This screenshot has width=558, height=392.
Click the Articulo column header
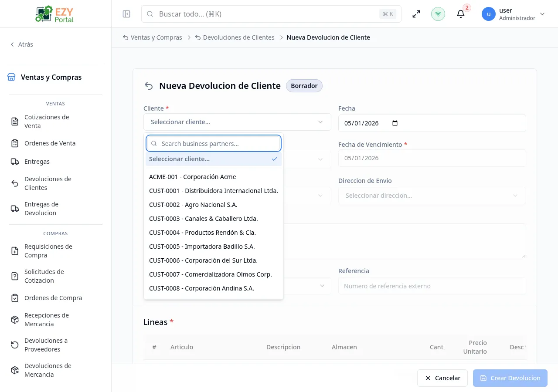(x=182, y=347)
